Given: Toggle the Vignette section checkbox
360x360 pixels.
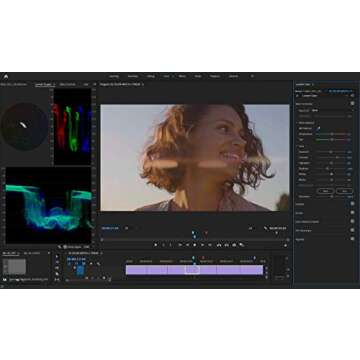Looking at the screenshot, I should (x=352, y=239).
